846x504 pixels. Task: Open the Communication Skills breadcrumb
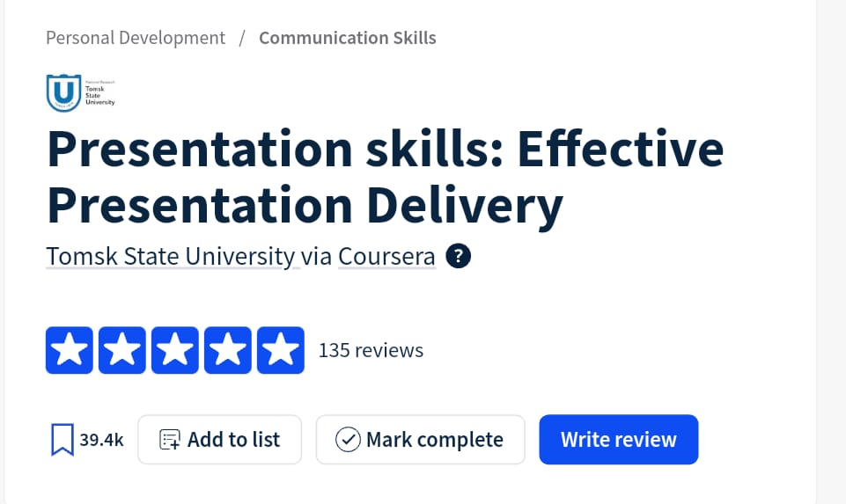coord(348,39)
